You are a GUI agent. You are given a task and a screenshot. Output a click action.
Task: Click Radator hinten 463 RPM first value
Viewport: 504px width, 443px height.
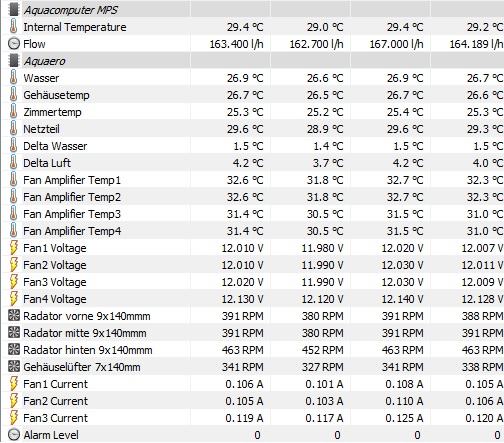243,350
